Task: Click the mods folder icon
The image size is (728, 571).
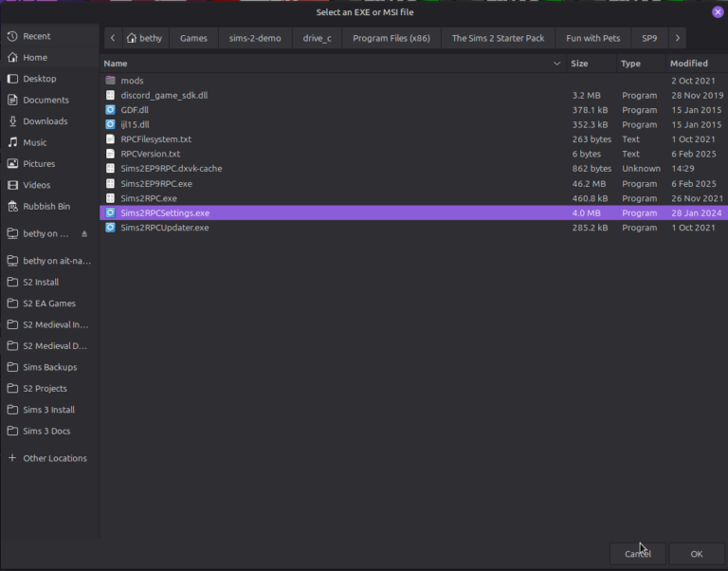Action: [110, 81]
